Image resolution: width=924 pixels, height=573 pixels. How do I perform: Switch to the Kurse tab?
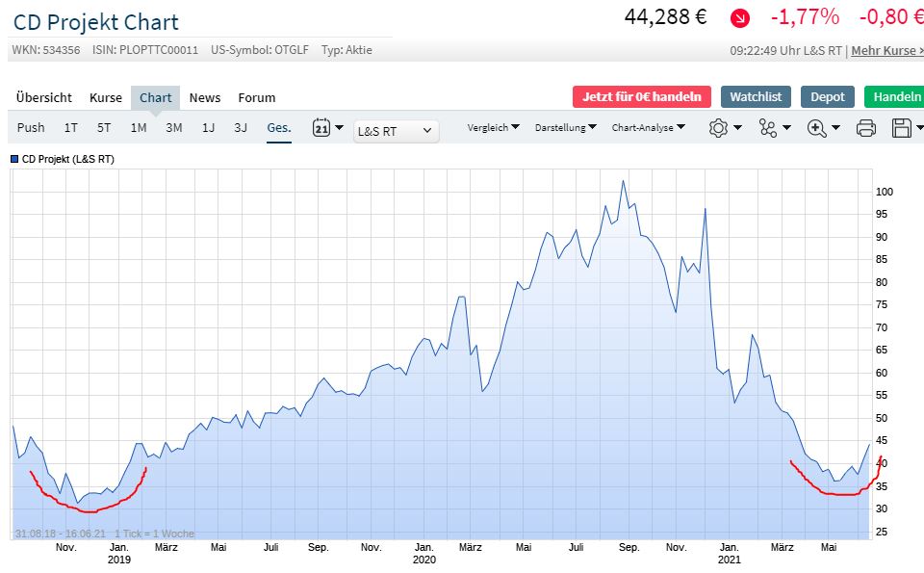(x=106, y=97)
